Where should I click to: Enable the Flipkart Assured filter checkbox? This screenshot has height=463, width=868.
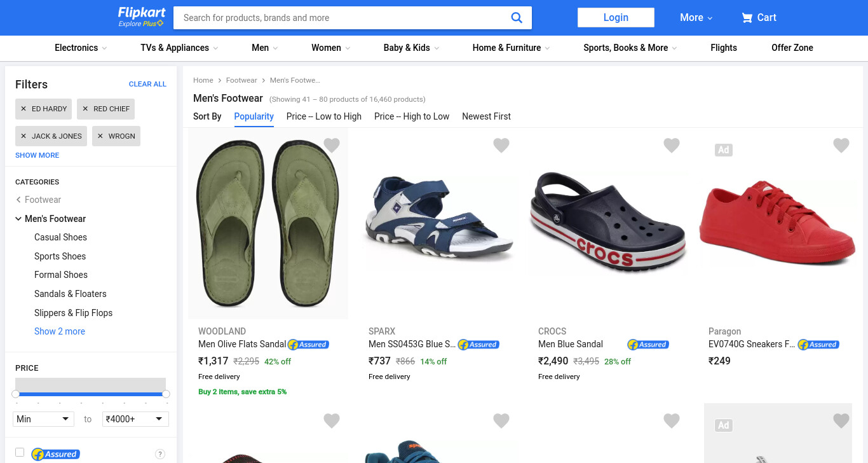[20, 452]
